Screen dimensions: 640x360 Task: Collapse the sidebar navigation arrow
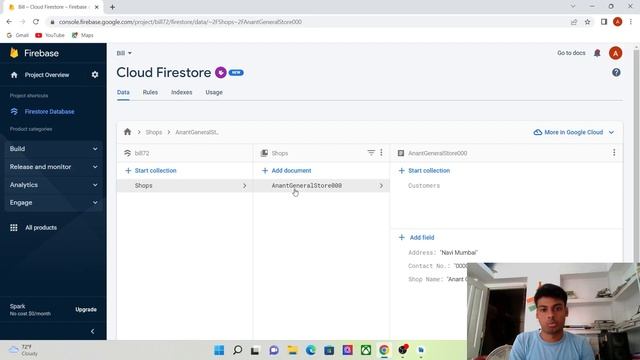coord(92,331)
